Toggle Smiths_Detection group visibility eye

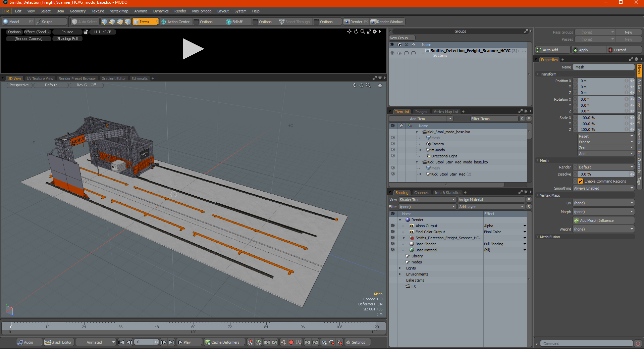[x=392, y=53]
